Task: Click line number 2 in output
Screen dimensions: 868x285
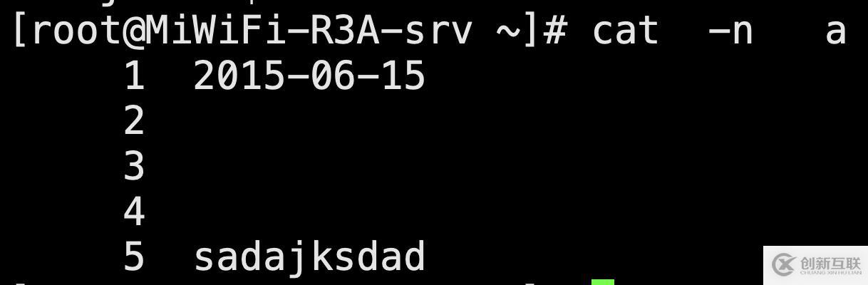Action: point(134,120)
